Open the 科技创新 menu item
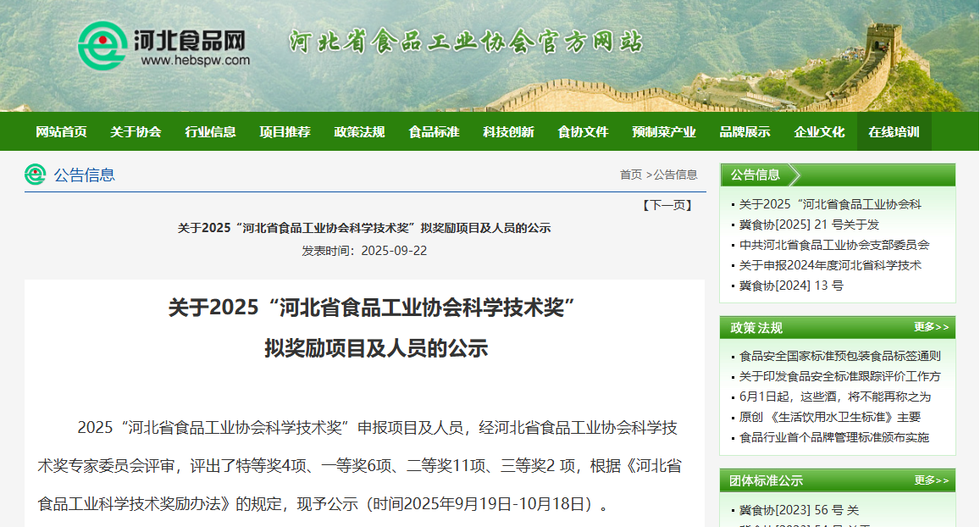Screen dimensions: 980x527 pos(508,132)
